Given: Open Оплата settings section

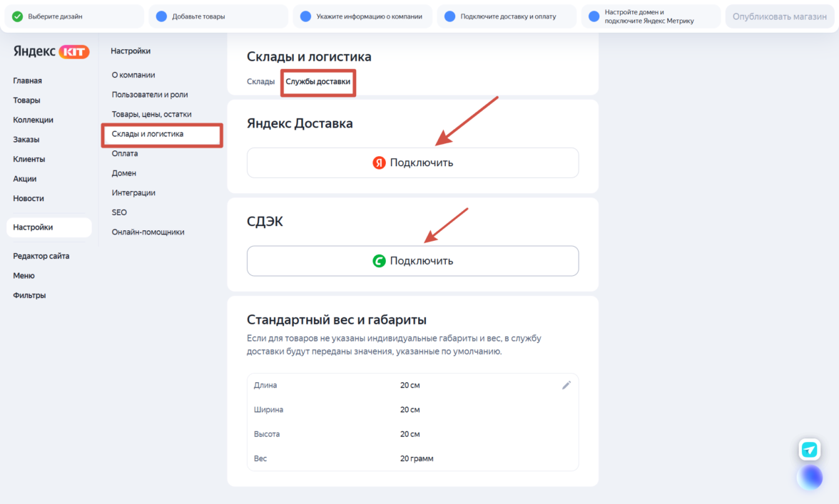Looking at the screenshot, I should point(125,153).
